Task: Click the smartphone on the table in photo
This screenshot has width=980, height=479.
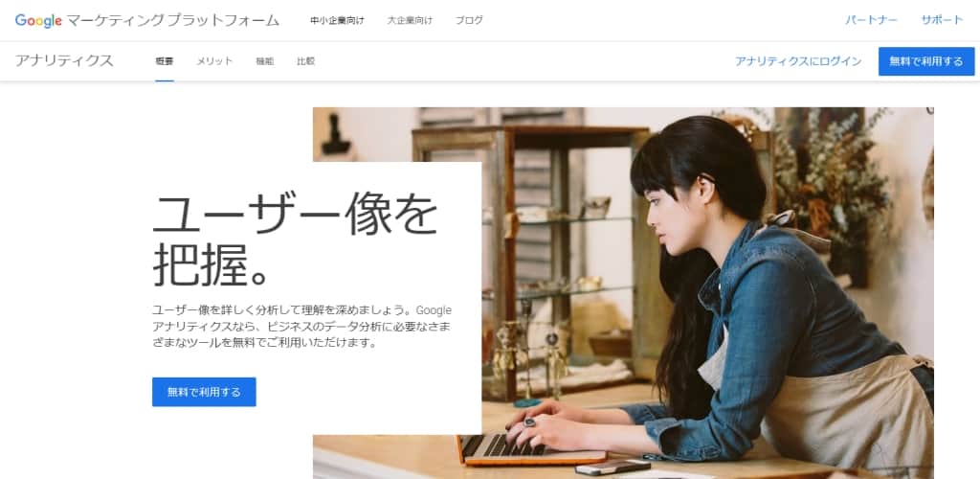Action: click(x=612, y=467)
